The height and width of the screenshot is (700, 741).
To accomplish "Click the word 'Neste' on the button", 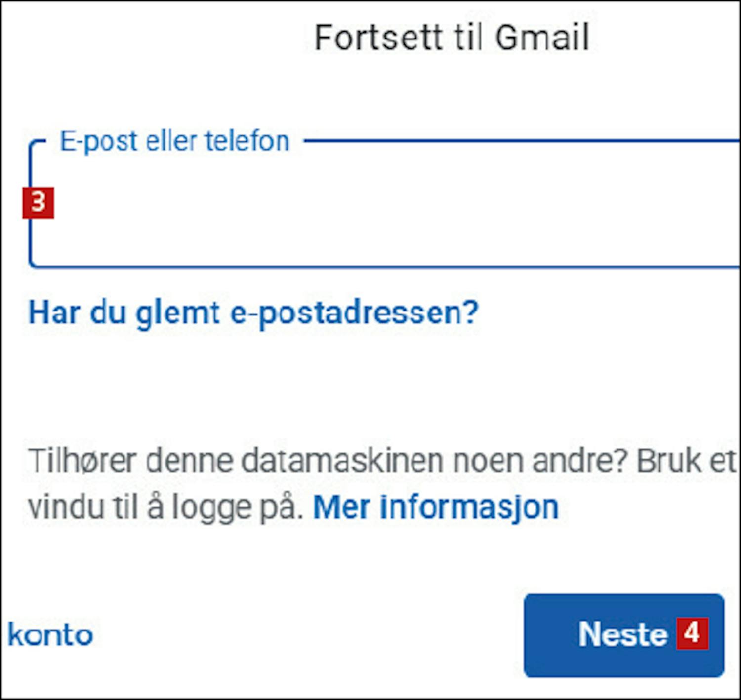I will 622,634.
